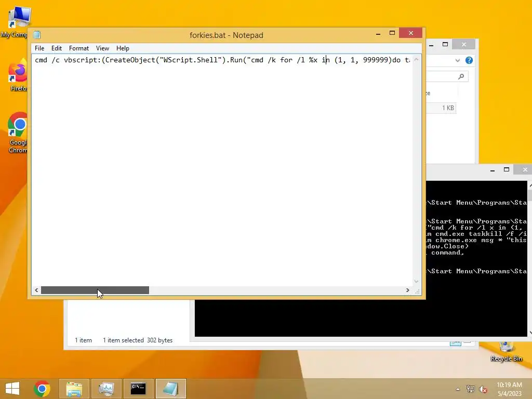Open the muted volume tray icon
This screenshot has width=532, height=399.
coord(483,389)
